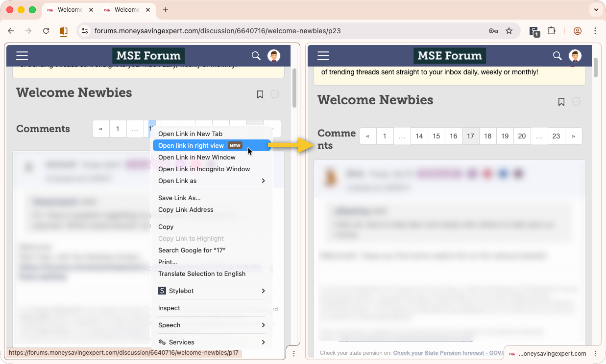The image size is (606, 364).
Task: Go to page 18 in right pane
Action: 487,136
